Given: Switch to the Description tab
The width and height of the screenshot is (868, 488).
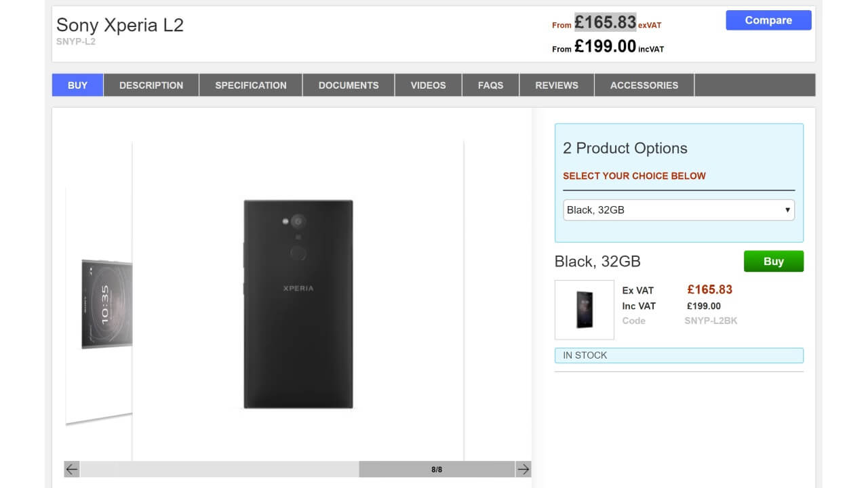Looking at the screenshot, I should pos(151,85).
